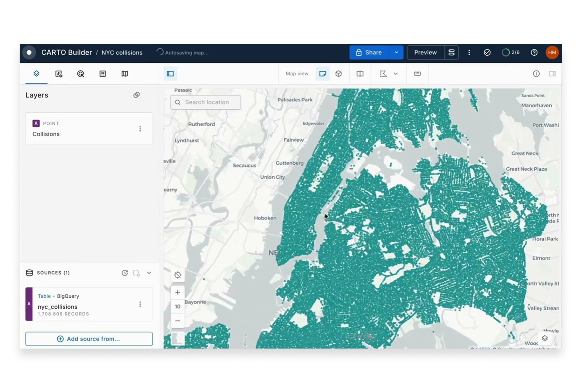Expand the selection tool options dropdown
The width and height of the screenshot is (582, 392).
pyautogui.click(x=396, y=74)
